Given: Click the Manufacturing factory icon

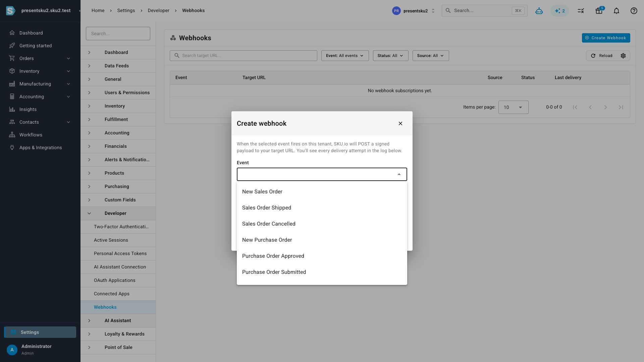Looking at the screenshot, I should (x=12, y=84).
